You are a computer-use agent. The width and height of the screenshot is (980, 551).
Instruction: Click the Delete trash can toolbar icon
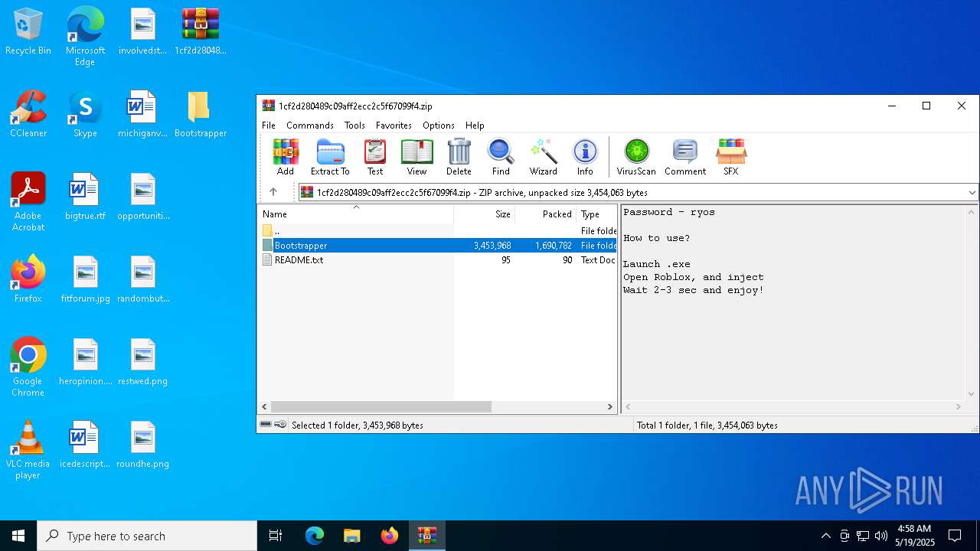[459, 158]
